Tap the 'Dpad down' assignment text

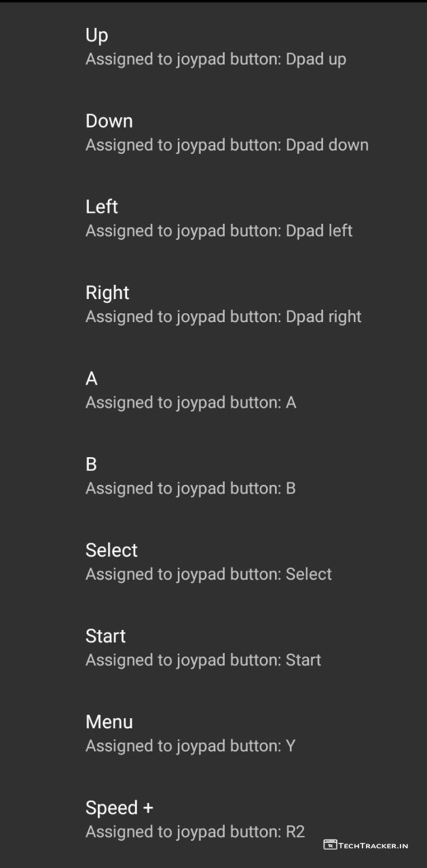click(227, 145)
